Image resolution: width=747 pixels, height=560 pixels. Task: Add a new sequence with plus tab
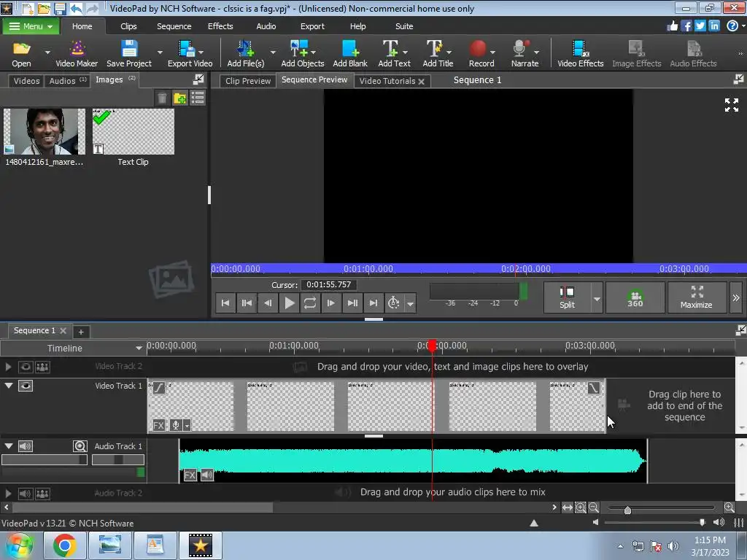81,332
